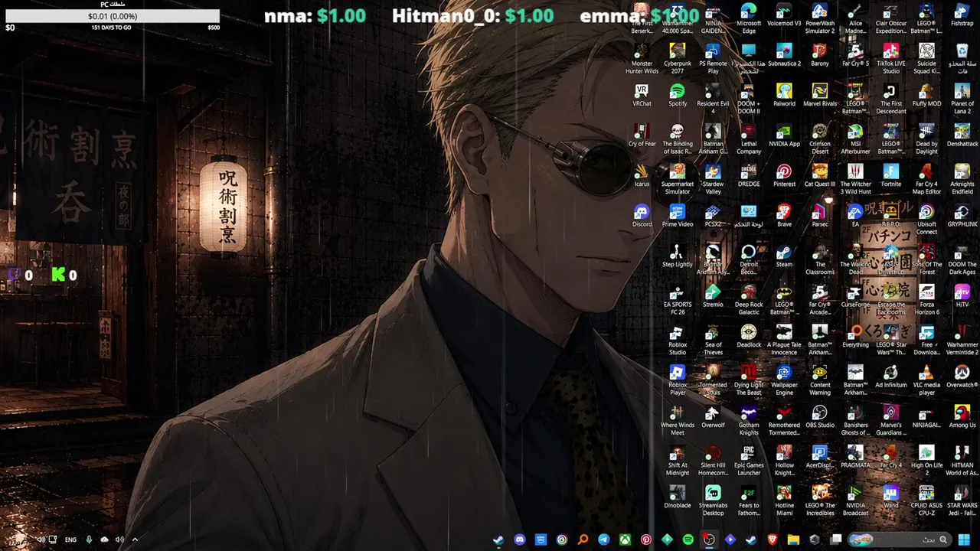Click the Windows Start button

(963, 540)
